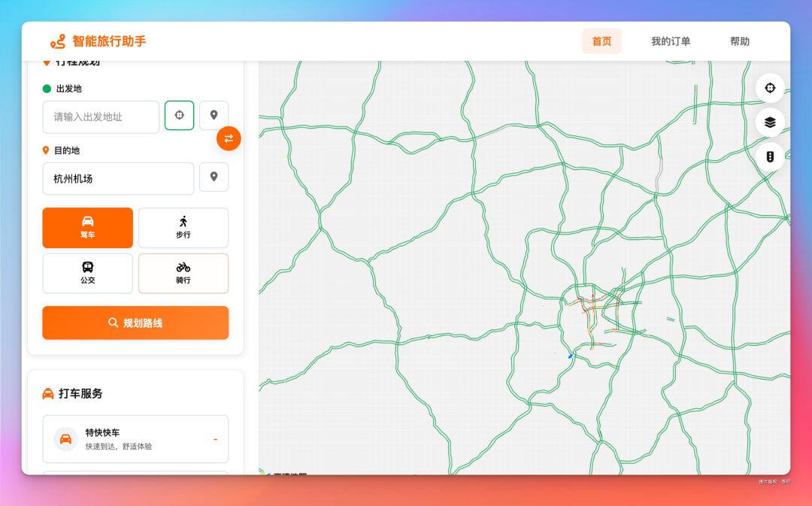Focus the 请输入出发地址 input field
812x506 pixels.
(x=101, y=117)
